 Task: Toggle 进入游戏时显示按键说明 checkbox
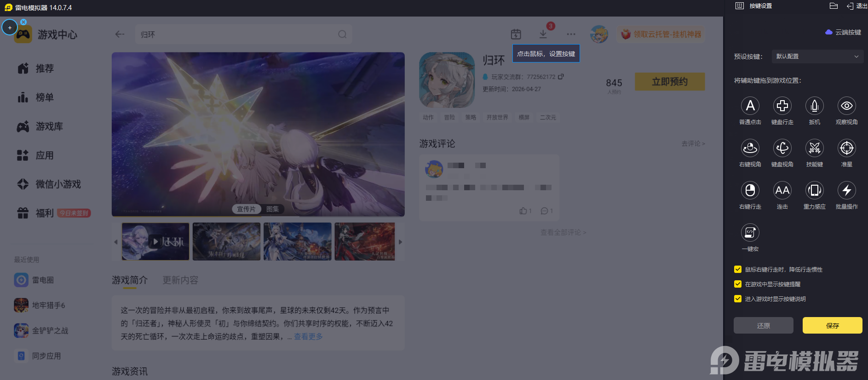738,299
